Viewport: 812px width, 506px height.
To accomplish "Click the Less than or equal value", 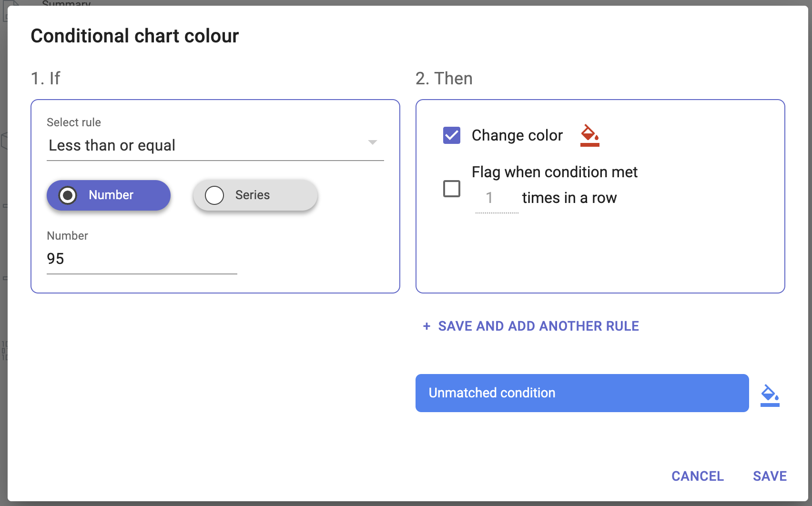I will click(x=112, y=145).
